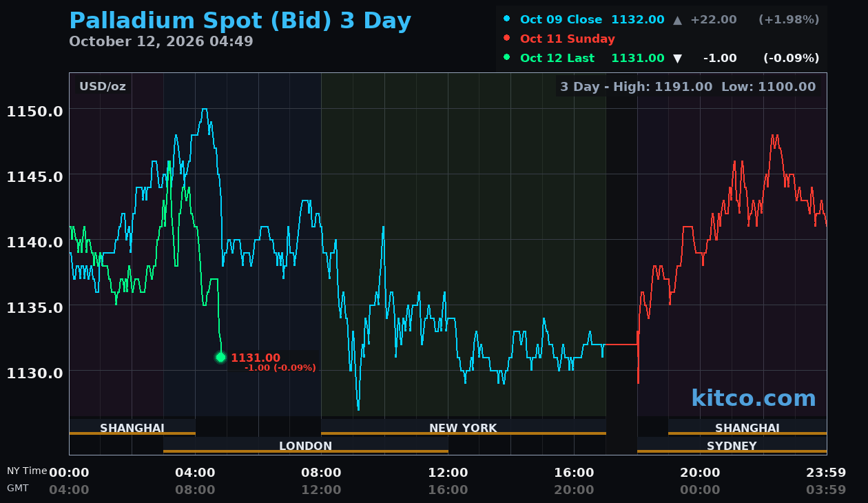Click 'Oct 12 Last' legend label
This screenshot has width=868, height=503.
(x=557, y=58)
